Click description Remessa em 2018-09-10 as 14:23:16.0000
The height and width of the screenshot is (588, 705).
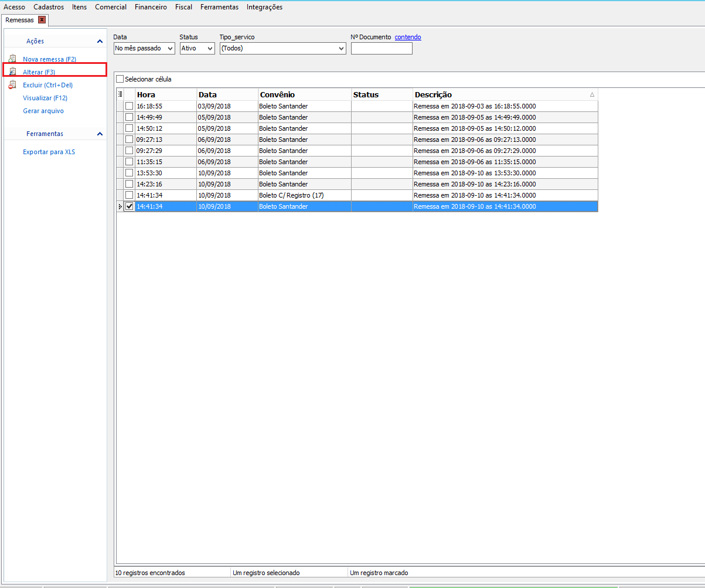[x=505, y=184]
